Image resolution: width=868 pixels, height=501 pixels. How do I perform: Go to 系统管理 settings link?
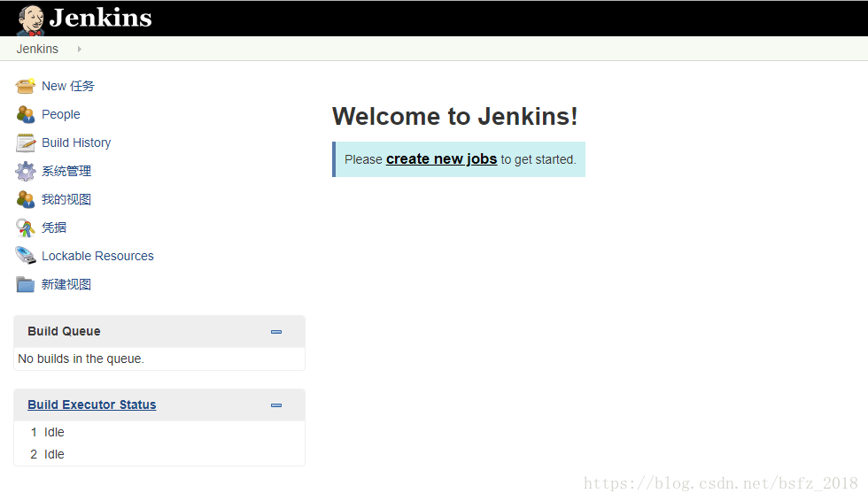pyautogui.click(x=66, y=172)
